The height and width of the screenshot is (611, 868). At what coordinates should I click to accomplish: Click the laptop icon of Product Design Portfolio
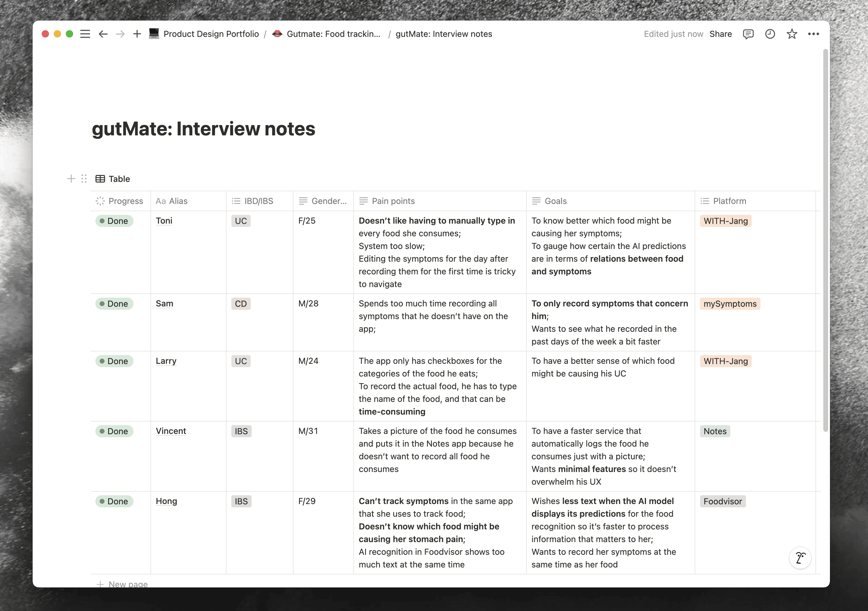154,34
